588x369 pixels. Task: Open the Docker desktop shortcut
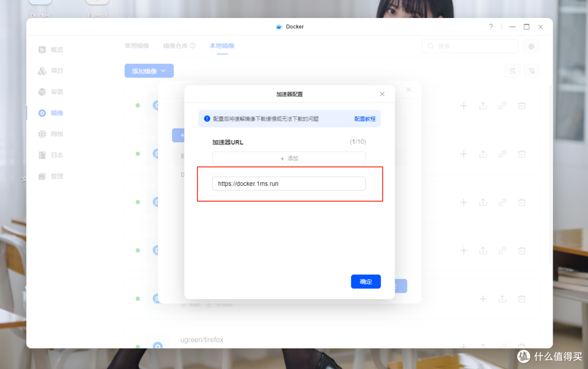click(40, 9)
